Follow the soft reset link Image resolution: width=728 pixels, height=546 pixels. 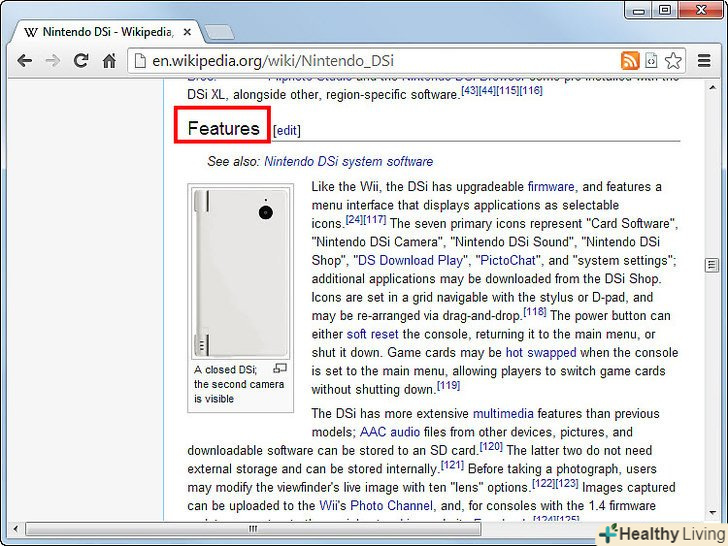(372, 334)
